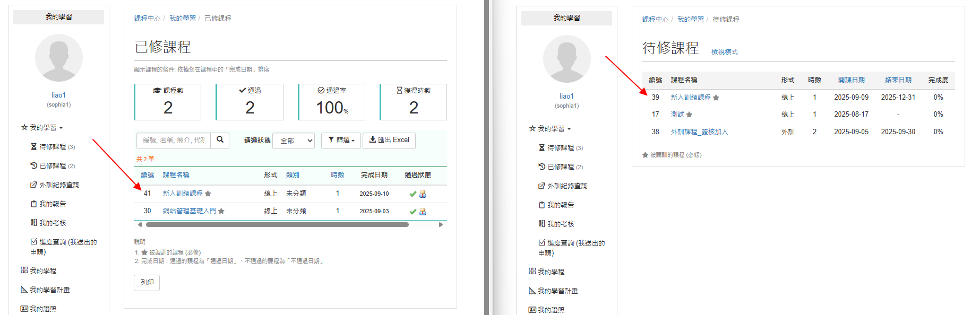
Task: Click the course search input field
Action: tap(174, 141)
